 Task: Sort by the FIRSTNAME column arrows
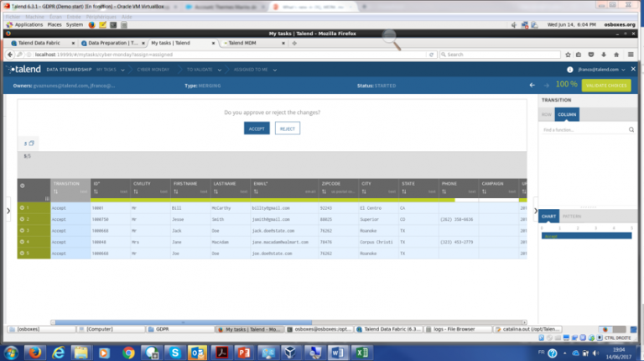click(176, 191)
